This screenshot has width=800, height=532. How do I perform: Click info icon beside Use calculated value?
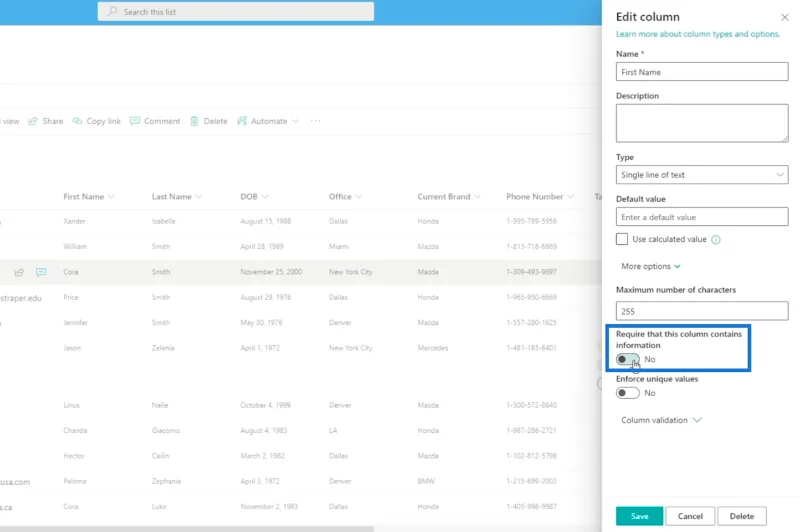pyautogui.click(x=716, y=240)
